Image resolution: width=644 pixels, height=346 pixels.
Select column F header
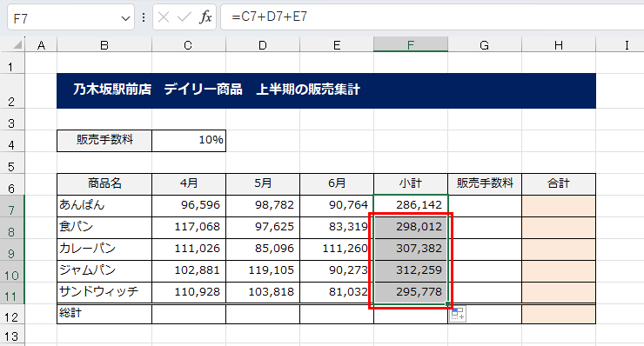click(x=411, y=44)
